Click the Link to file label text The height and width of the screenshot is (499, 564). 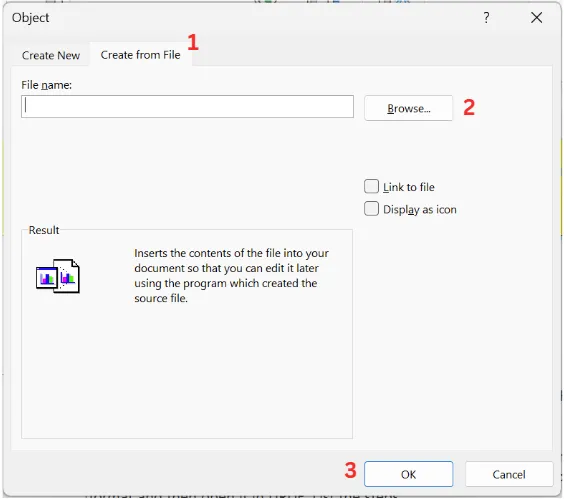[x=409, y=187]
